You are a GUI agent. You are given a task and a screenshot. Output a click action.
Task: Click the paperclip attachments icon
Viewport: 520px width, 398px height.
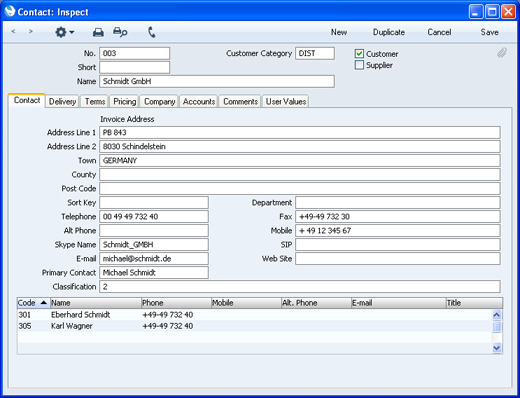pyautogui.click(x=502, y=53)
